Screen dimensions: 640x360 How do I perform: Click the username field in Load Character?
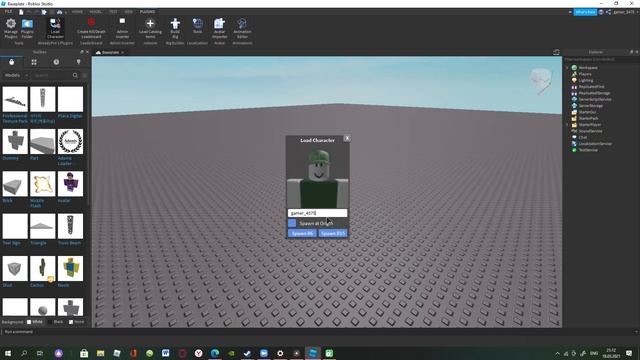point(318,213)
